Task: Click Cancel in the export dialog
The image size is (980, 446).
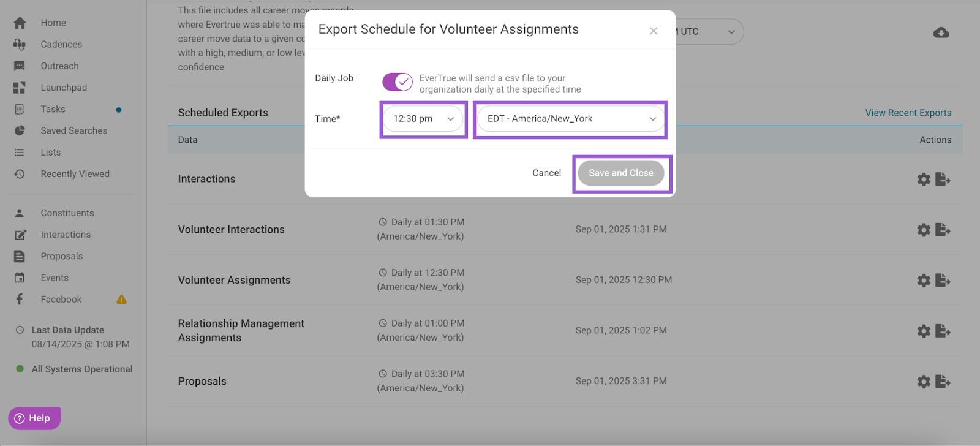Action: pyautogui.click(x=546, y=173)
